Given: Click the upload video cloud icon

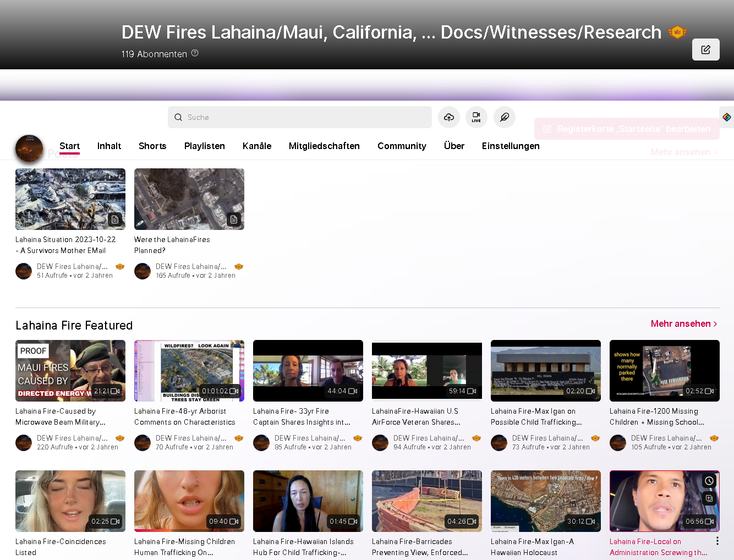Looking at the screenshot, I should pos(449,117).
